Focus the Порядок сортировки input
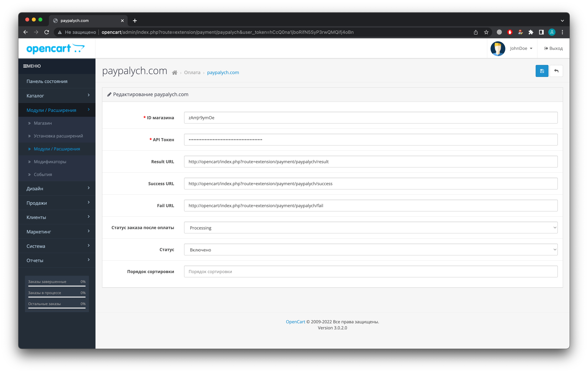The image size is (588, 373). coord(371,271)
